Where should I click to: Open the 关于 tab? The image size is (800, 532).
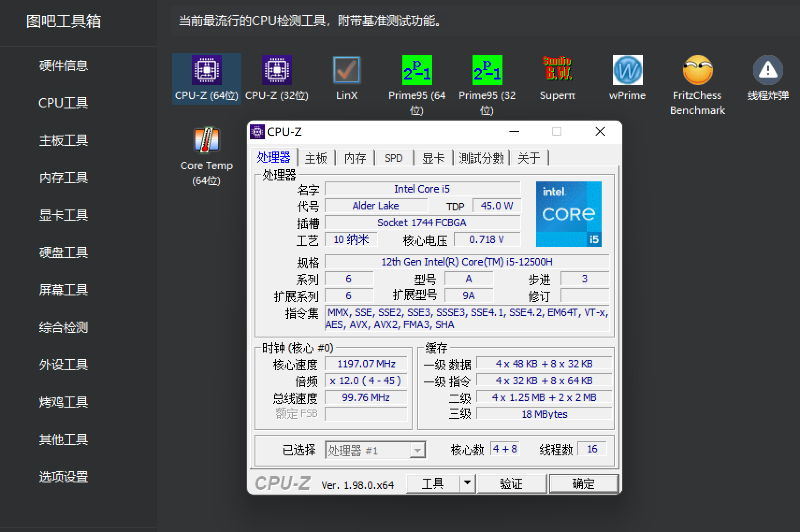tap(529, 158)
